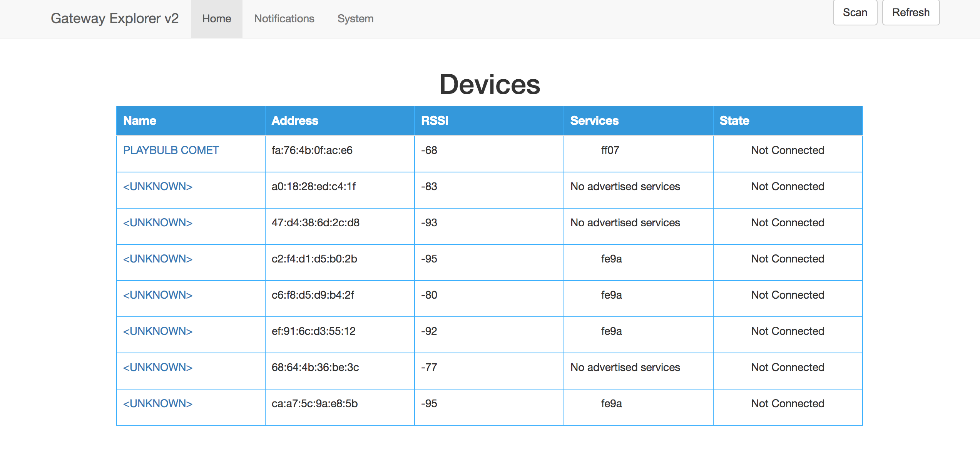Select address a0:18:28:ed:c4:1f
The width and height of the screenshot is (980, 458).
tap(314, 186)
